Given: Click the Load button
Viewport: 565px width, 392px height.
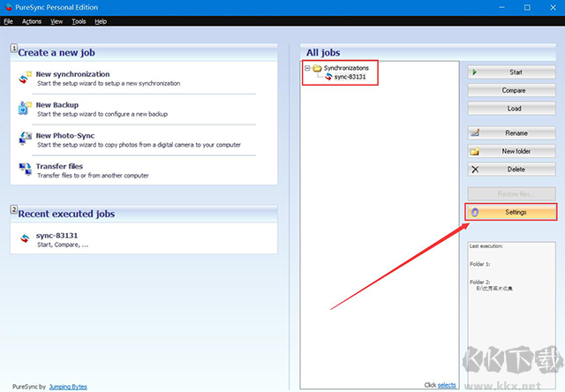Looking at the screenshot, I should tap(511, 108).
